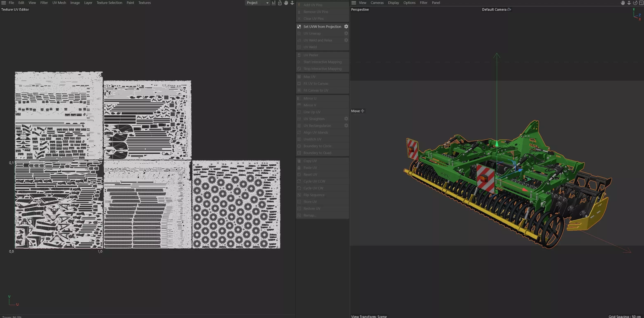Toggle the Default Camera link icon
The height and width of the screenshot is (318, 644).
[x=509, y=9]
